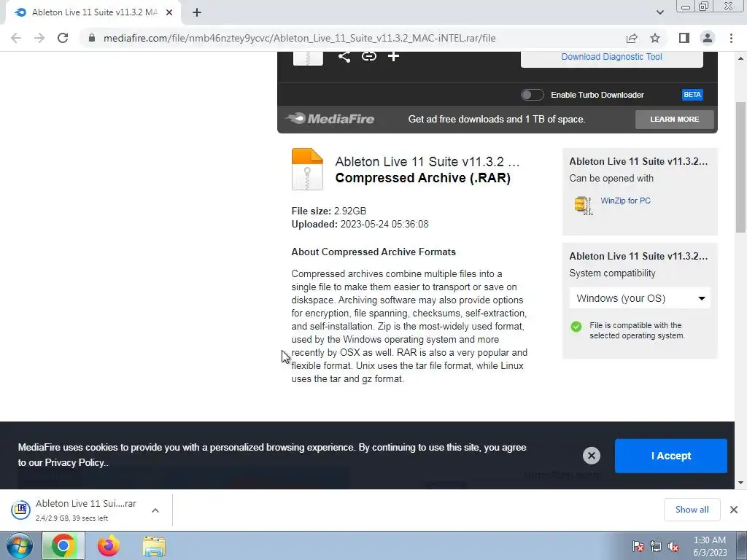Click the 'About Compressed Archive Formats' heading

pos(373,252)
